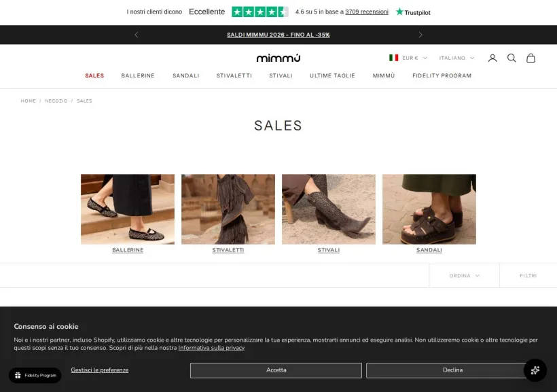The image size is (557, 392).
Task: Open the search magnifier icon
Action: pyautogui.click(x=511, y=58)
